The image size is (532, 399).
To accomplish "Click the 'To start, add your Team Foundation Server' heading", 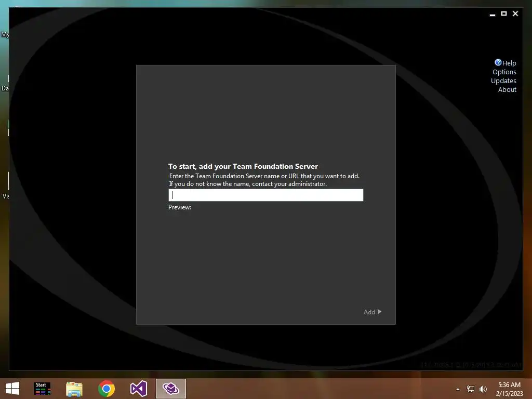I will [243, 166].
